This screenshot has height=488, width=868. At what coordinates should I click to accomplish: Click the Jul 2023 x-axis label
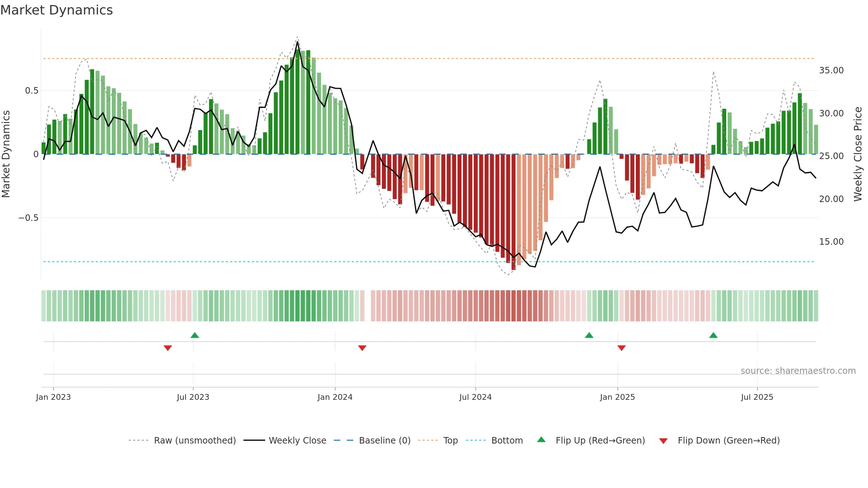(x=193, y=397)
